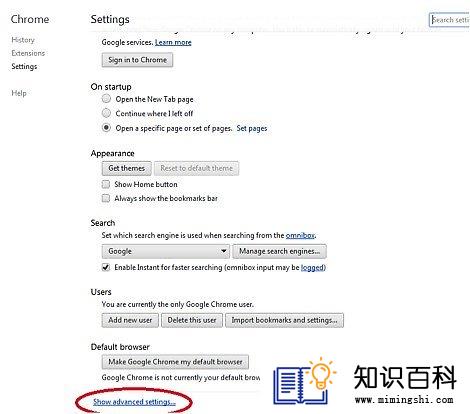Open Help in the Chrome sidebar
Screen dimensions: 470x414
(19, 93)
